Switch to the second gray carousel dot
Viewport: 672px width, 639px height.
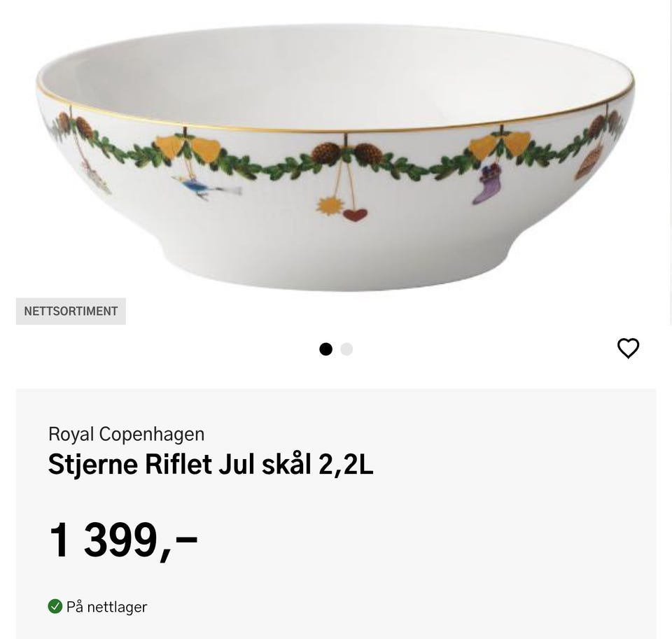[x=346, y=349]
